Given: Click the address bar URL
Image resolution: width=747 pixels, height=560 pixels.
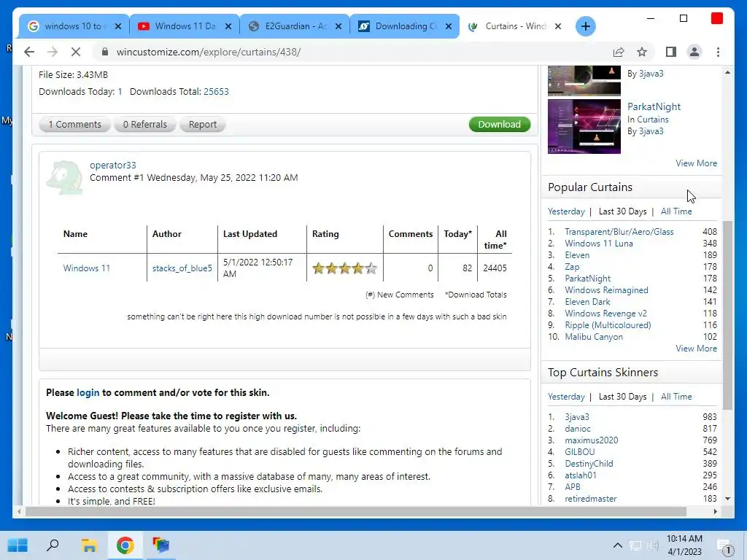Looking at the screenshot, I should (x=208, y=52).
